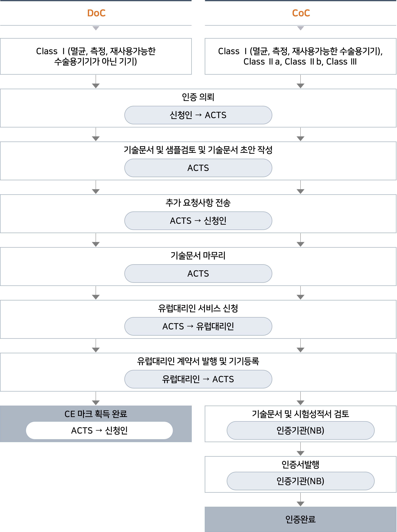The image size is (397, 532).
Task: Click the 인증 의뢰 step title
Action: (198, 97)
